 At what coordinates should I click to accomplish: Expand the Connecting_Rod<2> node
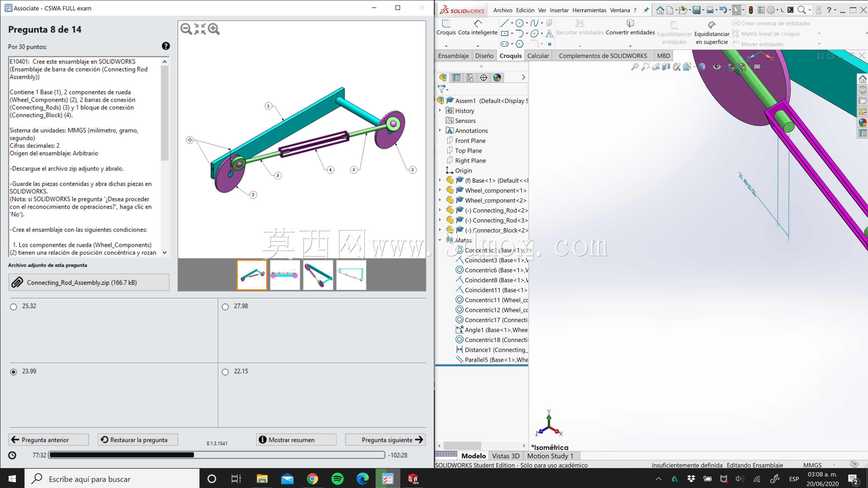point(440,210)
